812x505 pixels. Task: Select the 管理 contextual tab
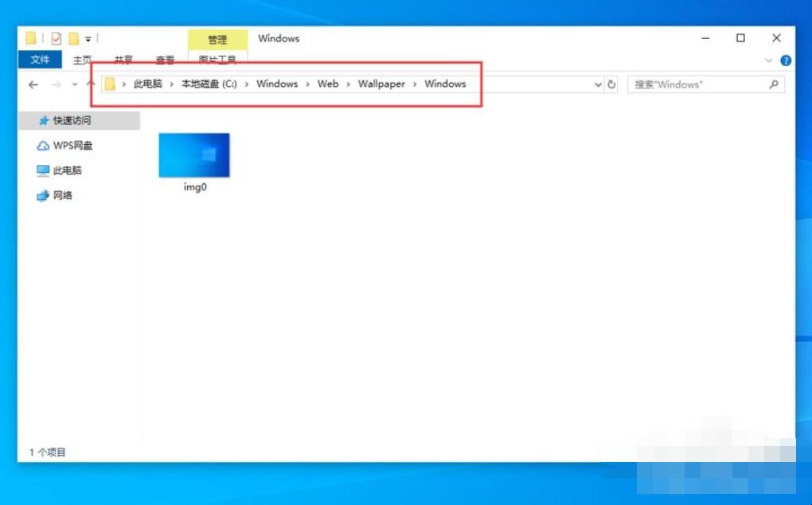click(x=217, y=40)
